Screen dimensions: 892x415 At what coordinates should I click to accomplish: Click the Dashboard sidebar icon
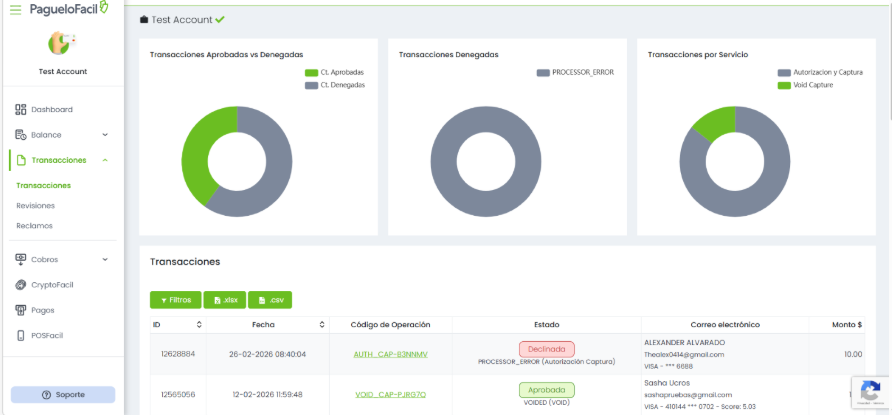point(21,109)
